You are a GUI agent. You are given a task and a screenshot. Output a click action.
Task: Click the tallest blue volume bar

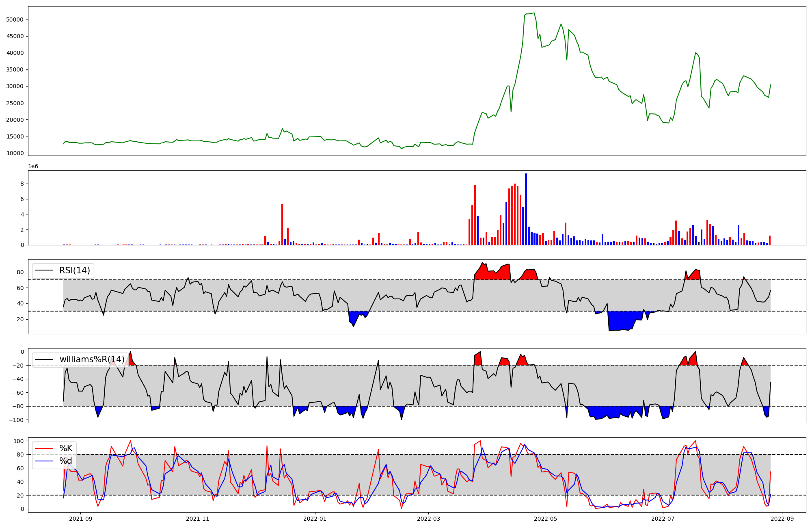[526, 209]
